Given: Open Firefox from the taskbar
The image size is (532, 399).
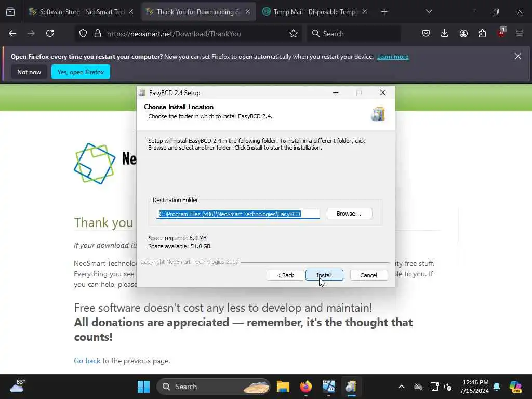Looking at the screenshot, I should [306, 387].
